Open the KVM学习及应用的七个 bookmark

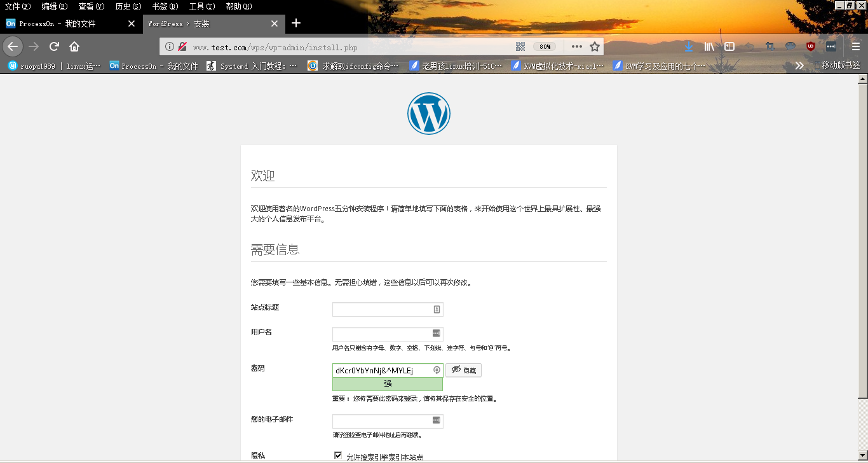point(659,66)
